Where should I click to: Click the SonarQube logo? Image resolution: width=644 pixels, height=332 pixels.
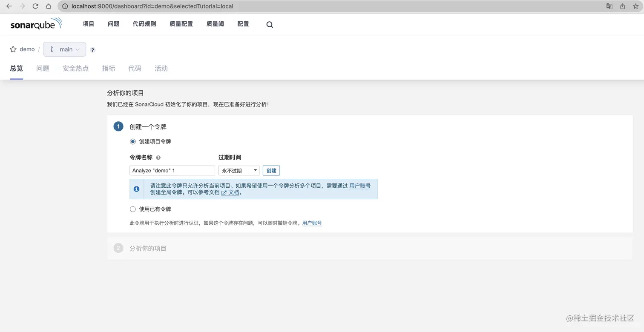click(36, 24)
